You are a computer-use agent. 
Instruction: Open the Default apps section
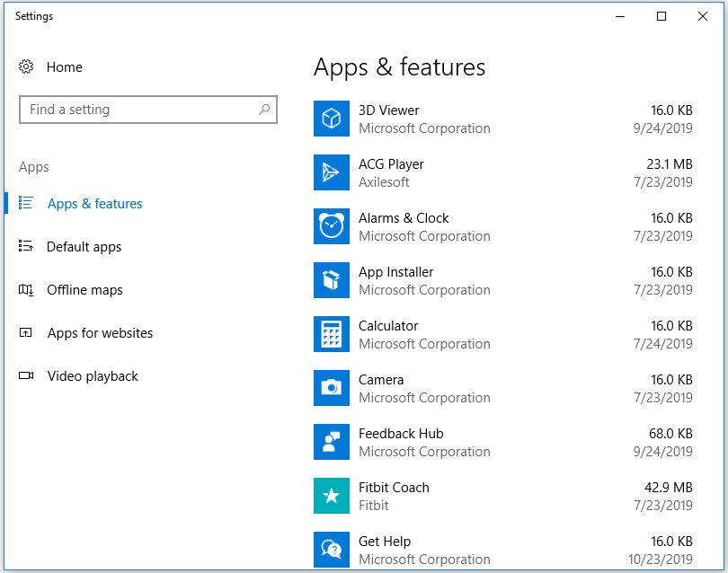pyautogui.click(x=84, y=247)
